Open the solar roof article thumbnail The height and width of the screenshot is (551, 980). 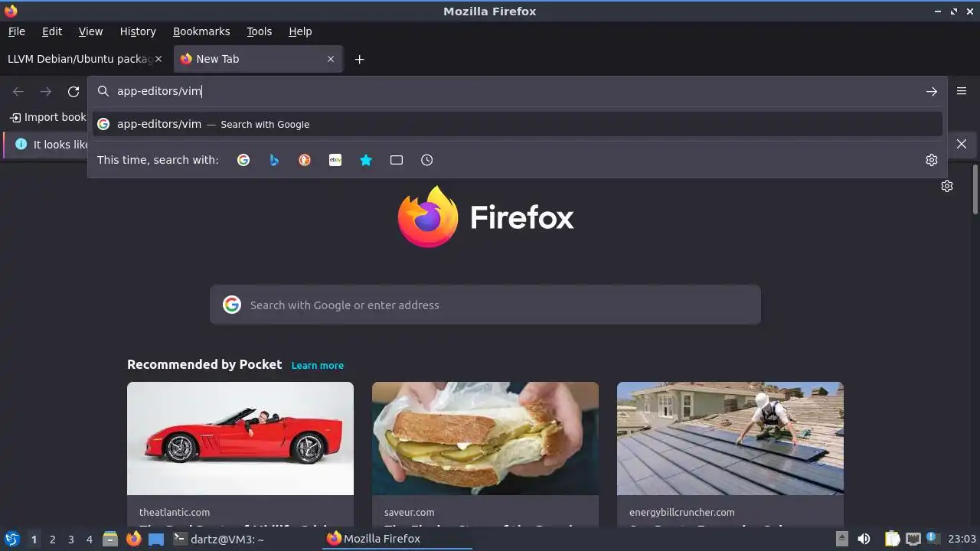click(730, 439)
